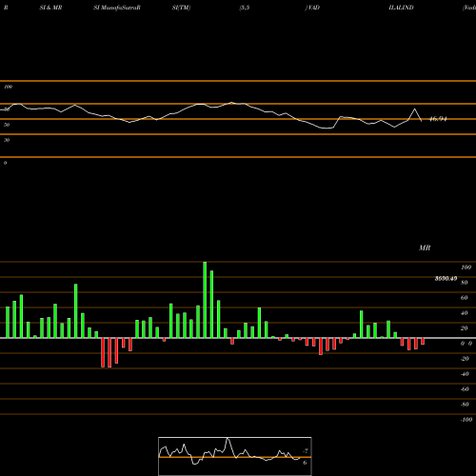Click the RSI axis label 100 at left
Image resolution: width=476 pixels, height=476 pixels.
click(x=9, y=87)
